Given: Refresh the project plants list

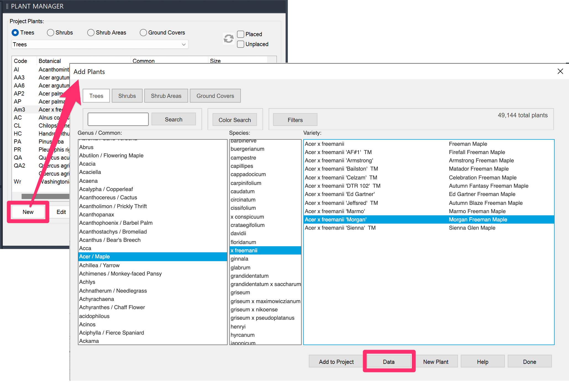Looking at the screenshot, I should 228,39.
